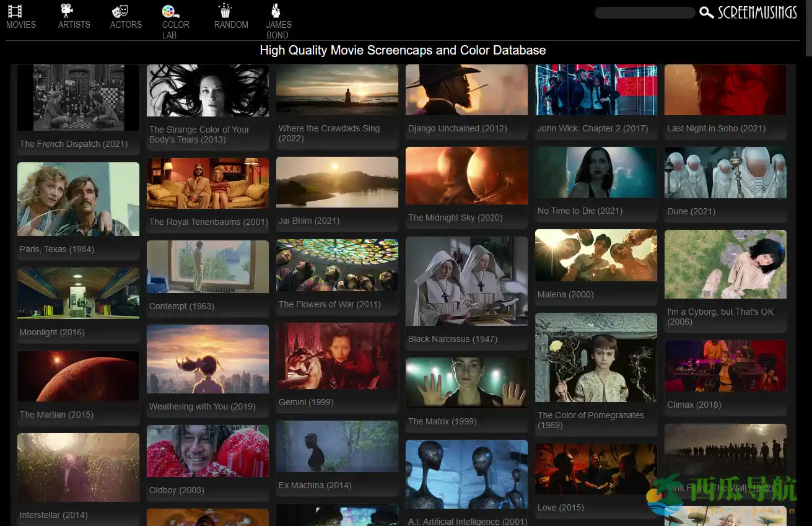Select the COLOR LAB menu label
This screenshot has width=812, height=526.
coord(175,30)
